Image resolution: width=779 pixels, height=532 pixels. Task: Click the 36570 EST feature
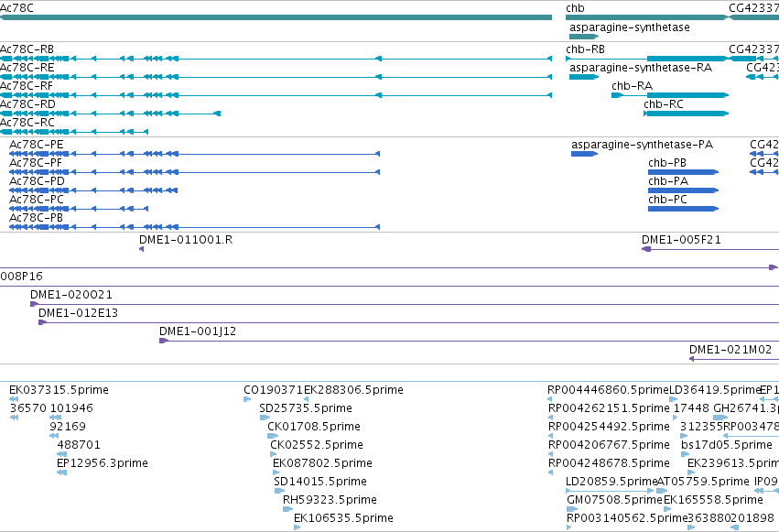click(x=14, y=418)
